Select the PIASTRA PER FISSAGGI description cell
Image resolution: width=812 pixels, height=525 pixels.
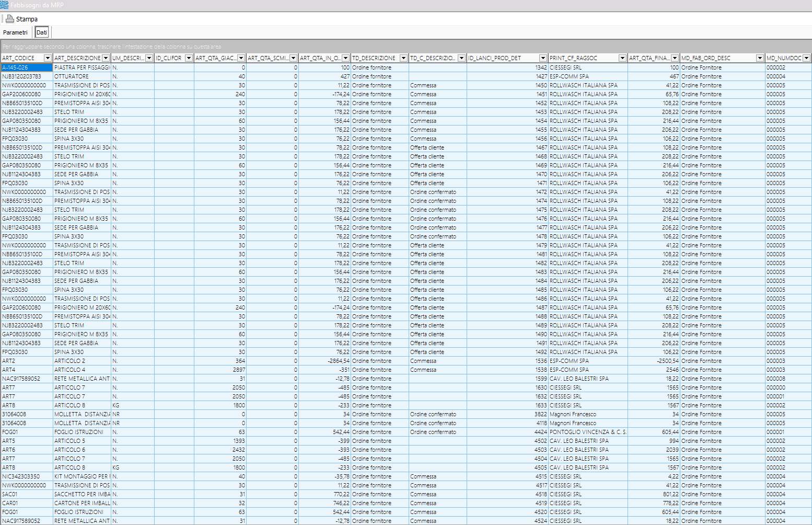pos(82,67)
